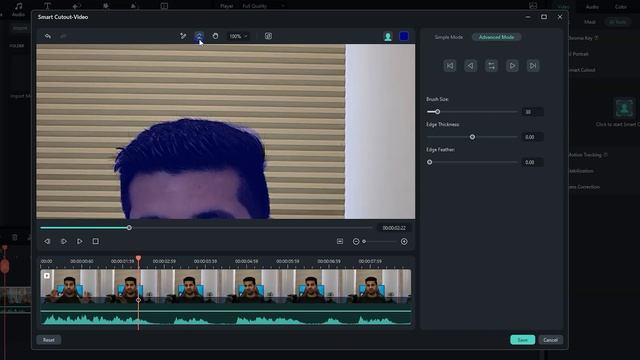Viewport: 640px width, 360px height.
Task: Select the AI Tools sub-tab
Action: 617,22
